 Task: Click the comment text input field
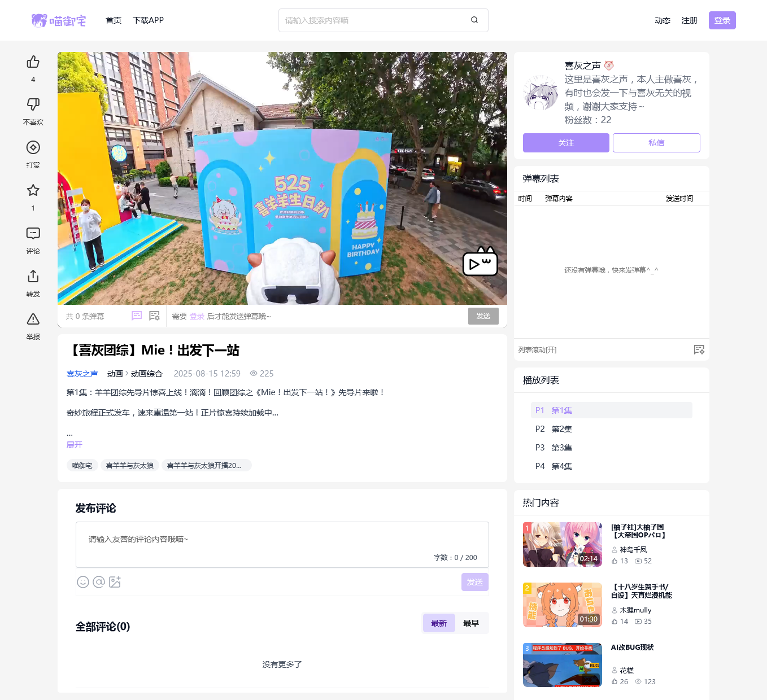[282, 540]
